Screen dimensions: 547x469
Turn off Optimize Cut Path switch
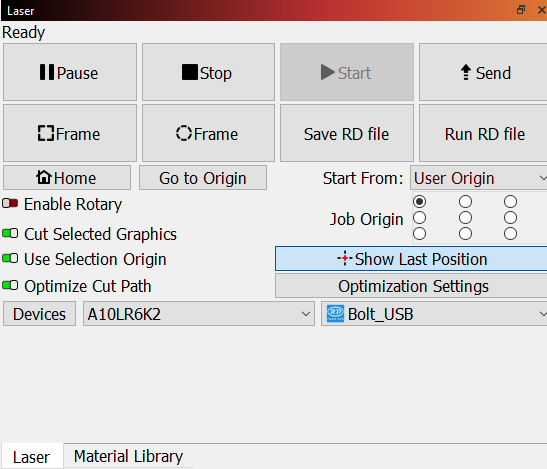click(x=10, y=285)
